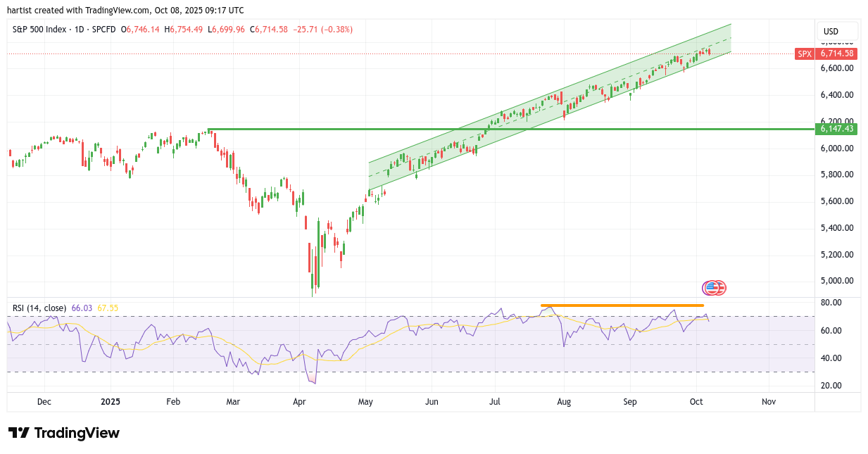This screenshot has width=868, height=454.
Task: Click the 80.00 level on RSI scale
Action: click(831, 303)
